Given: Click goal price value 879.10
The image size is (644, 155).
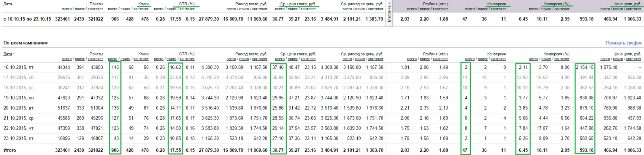Looking at the screenshot, I should tap(587, 108).
